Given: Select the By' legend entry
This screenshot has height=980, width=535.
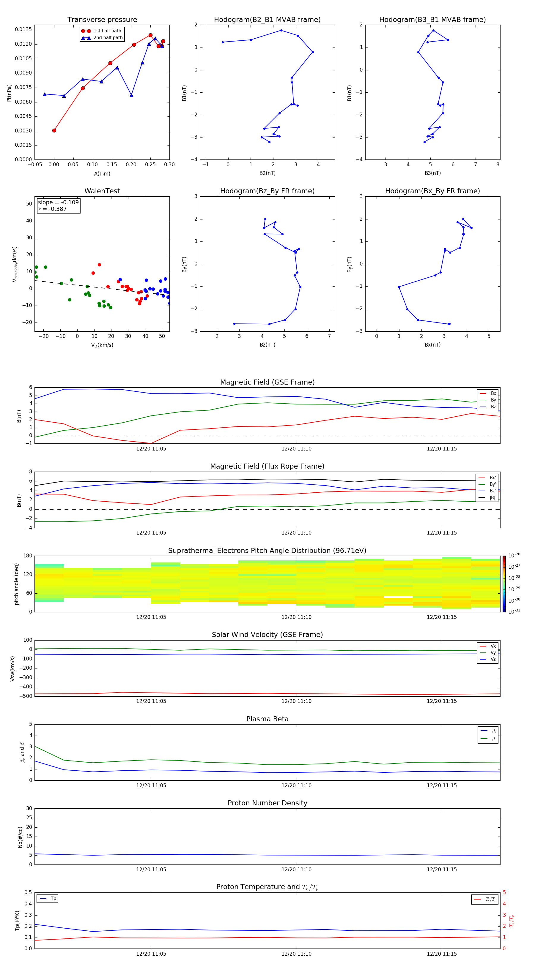Looking at the screenshot, I should [487, 484].
